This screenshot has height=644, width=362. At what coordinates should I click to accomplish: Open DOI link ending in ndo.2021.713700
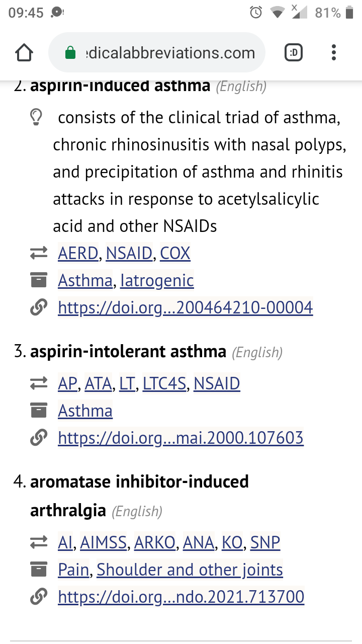coord(181,597)
